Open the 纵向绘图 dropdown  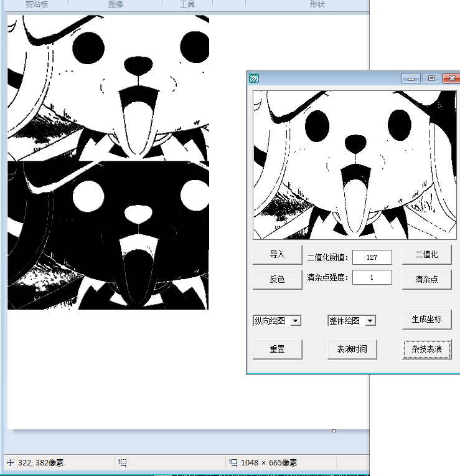(295, 321)
